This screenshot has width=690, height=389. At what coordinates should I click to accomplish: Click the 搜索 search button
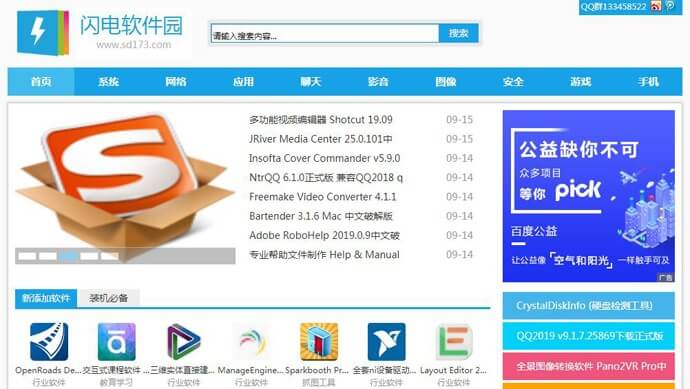459,33
